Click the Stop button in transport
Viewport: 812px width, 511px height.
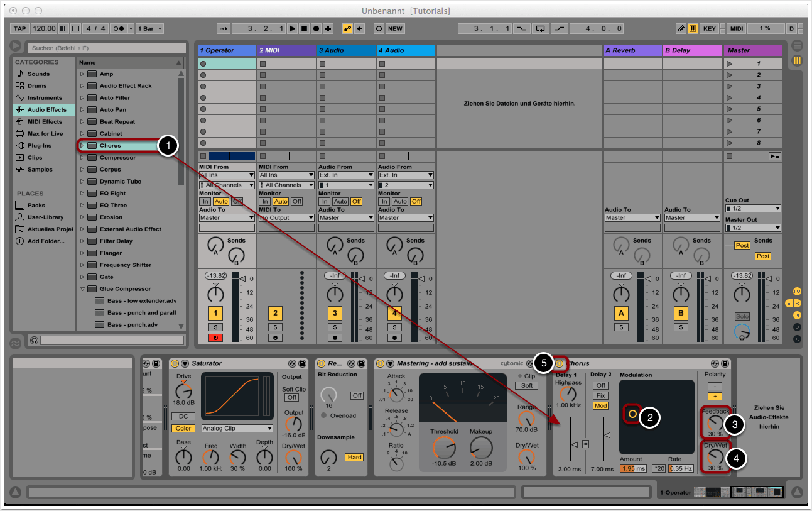(x=304, y=29)
